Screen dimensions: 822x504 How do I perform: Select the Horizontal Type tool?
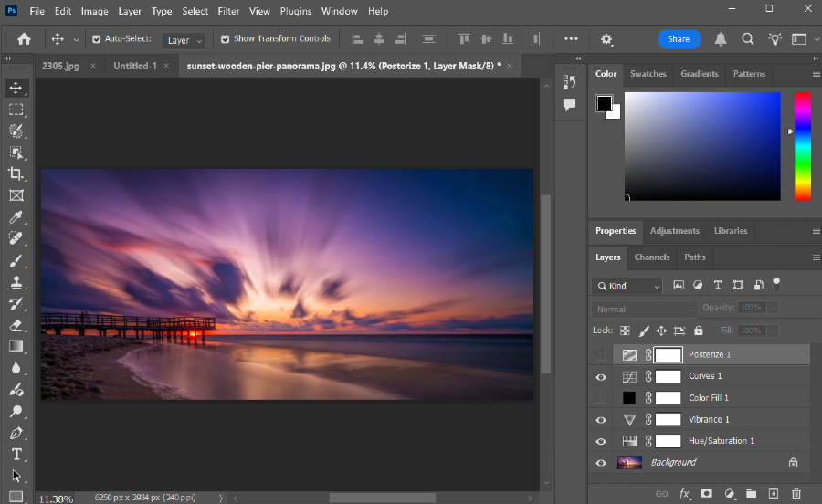pos(16,454)
